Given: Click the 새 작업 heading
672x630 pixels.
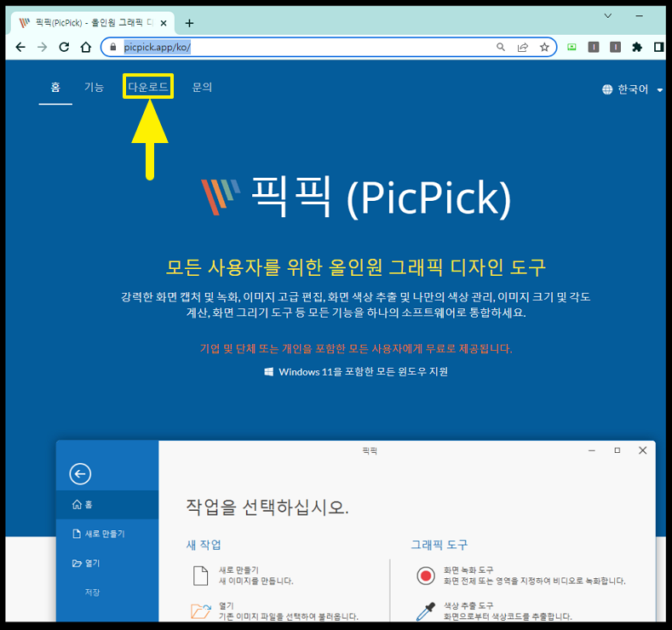Looking at the screenshot, I should point(204,545).
